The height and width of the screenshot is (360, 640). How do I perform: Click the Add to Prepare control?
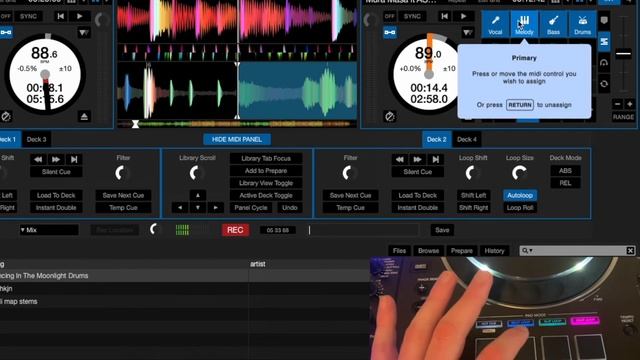[x=266, y=171]
